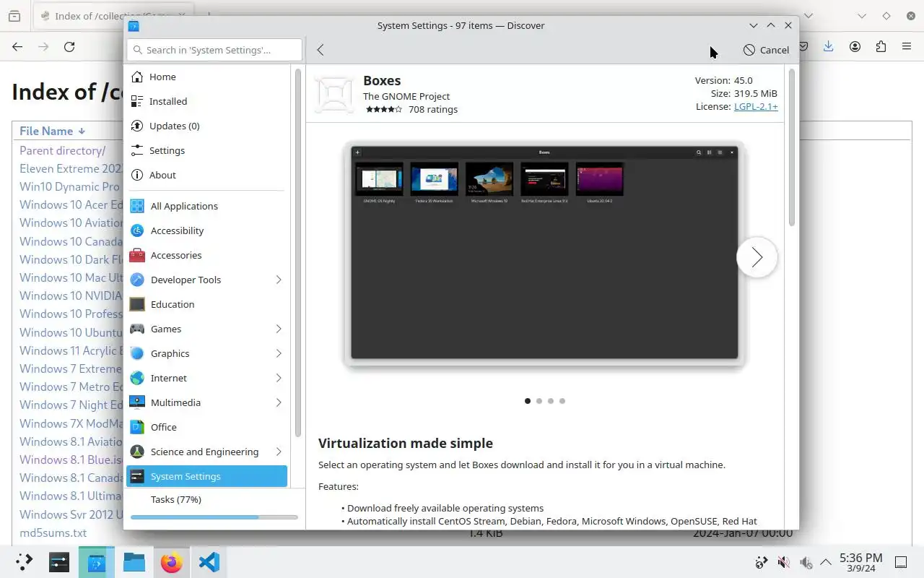Reload the page in Firefox
This screenshot has width=924, height=578.
point(69,46)
